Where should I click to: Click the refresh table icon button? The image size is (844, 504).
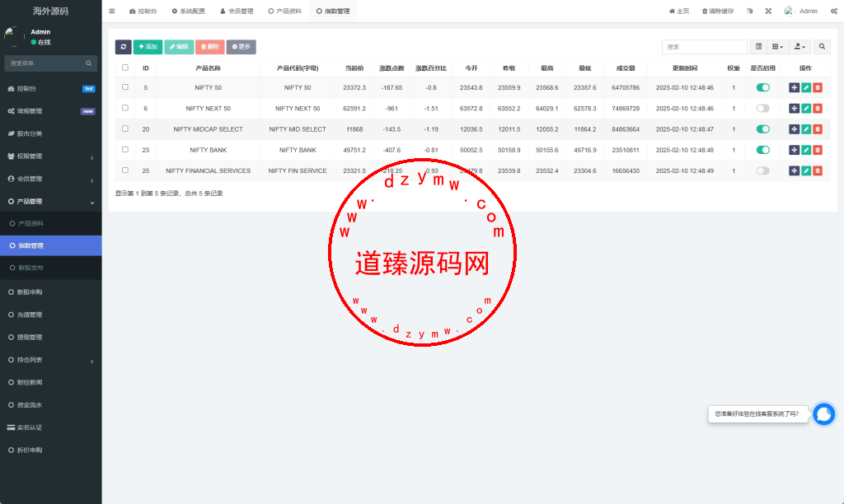click(x=124, y=47)
